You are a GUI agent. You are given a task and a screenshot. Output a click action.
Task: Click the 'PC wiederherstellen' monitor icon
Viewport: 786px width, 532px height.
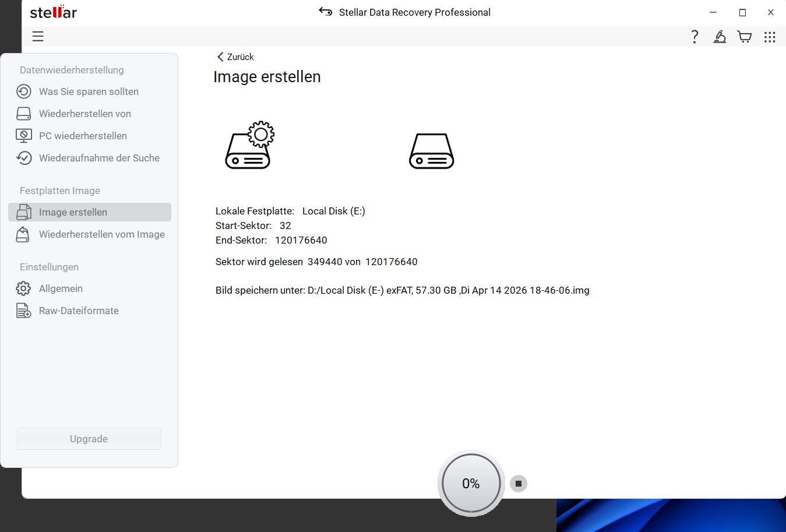[24, 136]
